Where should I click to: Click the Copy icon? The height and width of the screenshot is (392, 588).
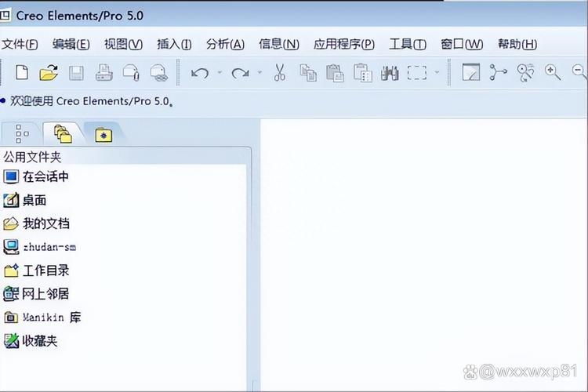308,73
